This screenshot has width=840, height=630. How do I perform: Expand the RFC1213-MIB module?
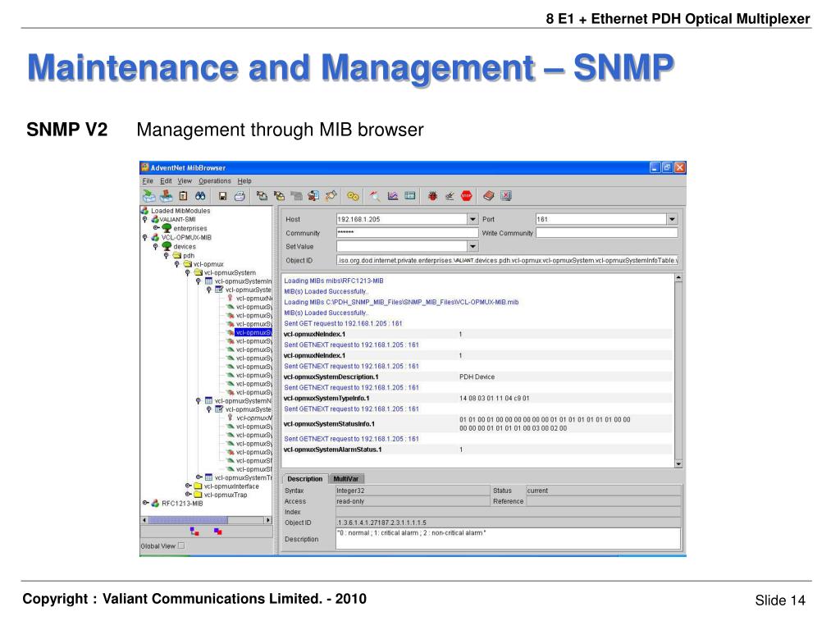pyautogui.click(x=145, y=503)
